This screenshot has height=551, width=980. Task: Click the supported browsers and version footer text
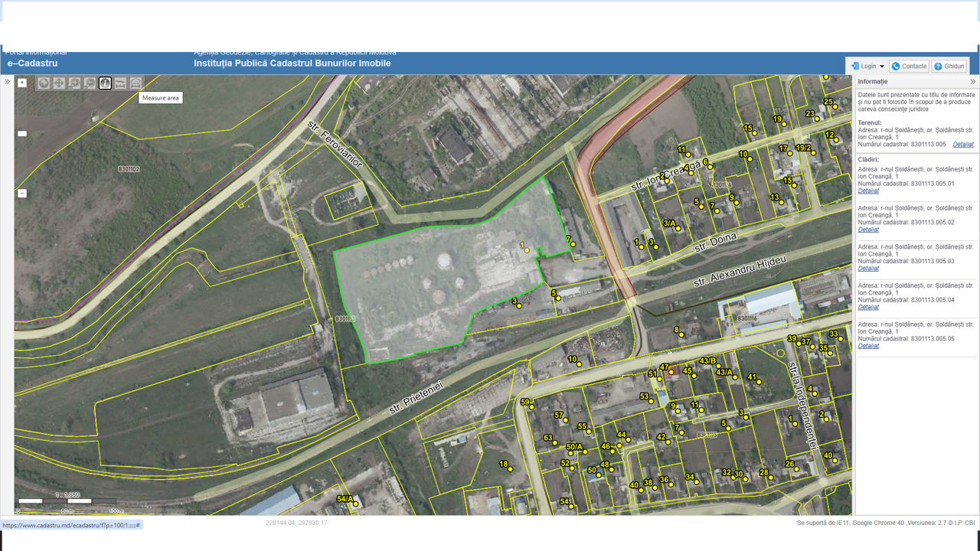(x=886, y=523)
